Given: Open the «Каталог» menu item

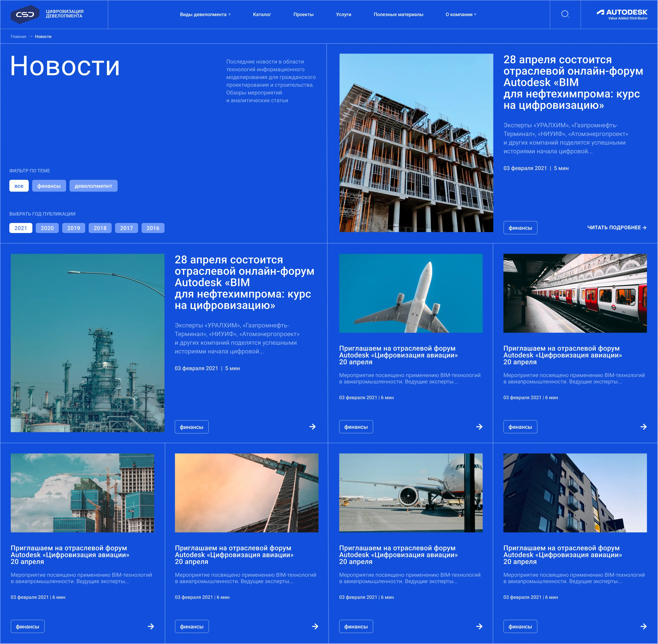Looking at the screenshot, I should (262, 15).
